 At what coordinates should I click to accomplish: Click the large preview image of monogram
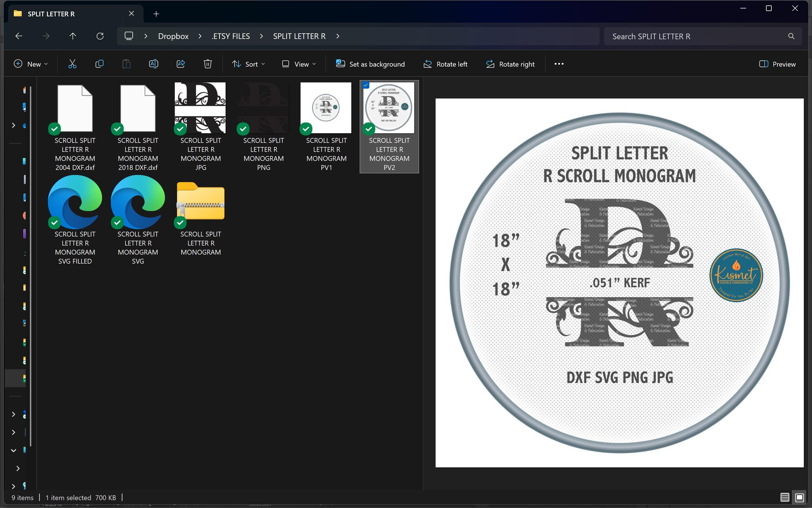[x=619, y=283]
